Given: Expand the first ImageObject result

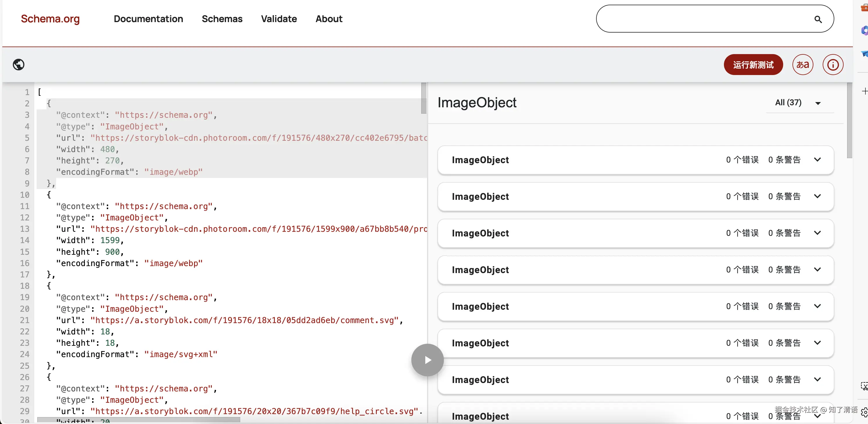Looking at the screenshot, I should point(817,160).
